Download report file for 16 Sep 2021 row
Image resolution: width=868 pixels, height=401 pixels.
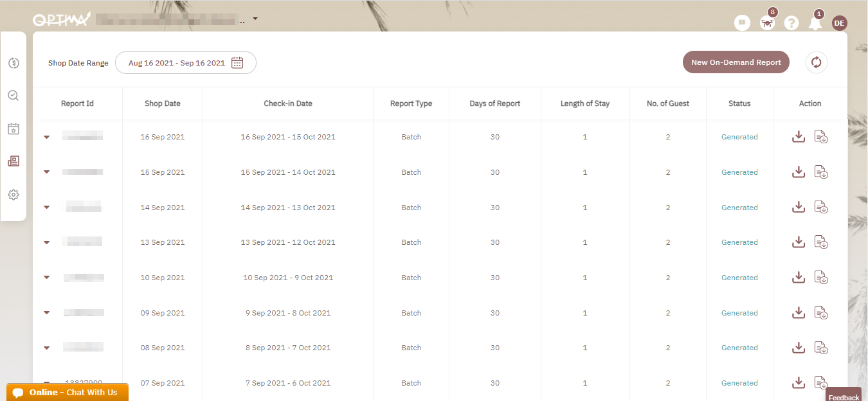821,137
